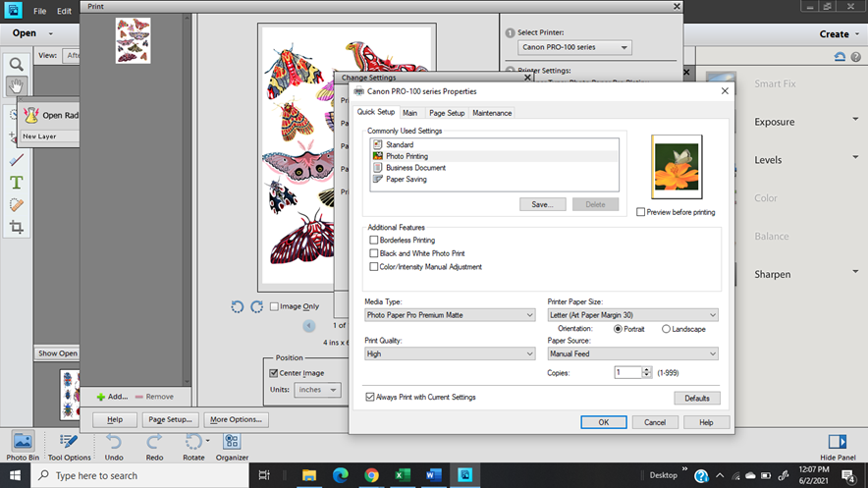
Task: Toggle Center Image checkbox
Action: (274, 373)
